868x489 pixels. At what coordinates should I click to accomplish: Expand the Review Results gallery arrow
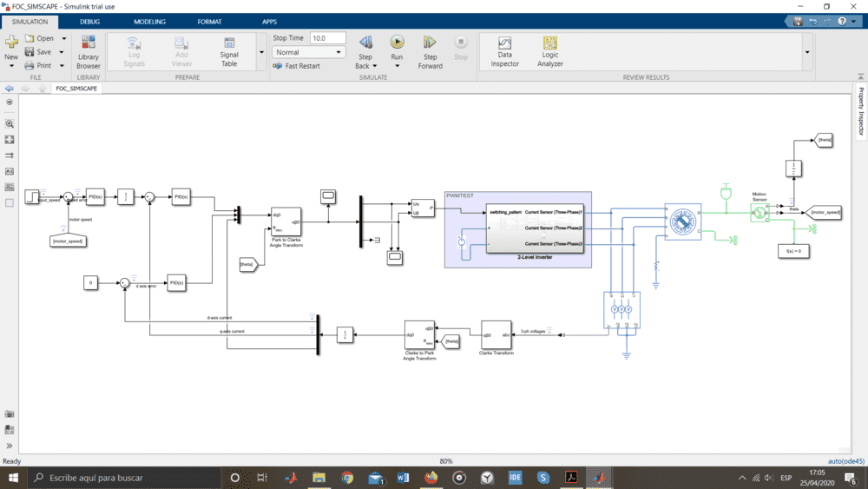point(807,52)
